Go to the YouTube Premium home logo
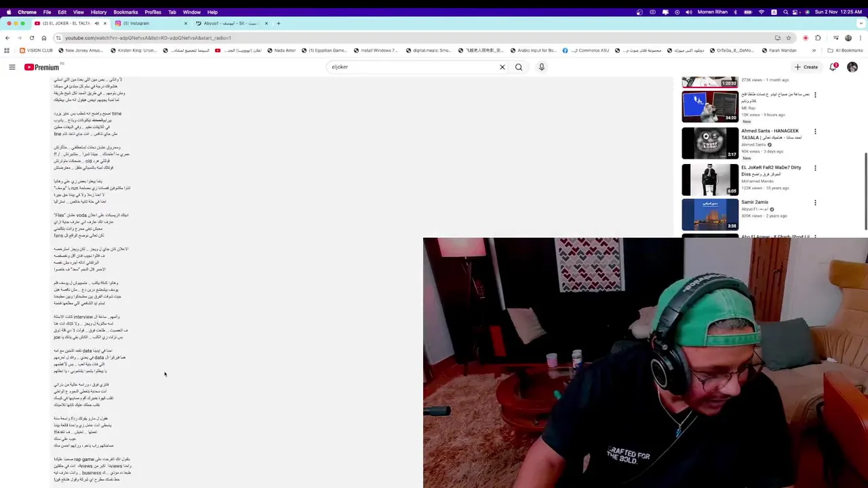The image size is (868, 488). (x=42, y=67)
